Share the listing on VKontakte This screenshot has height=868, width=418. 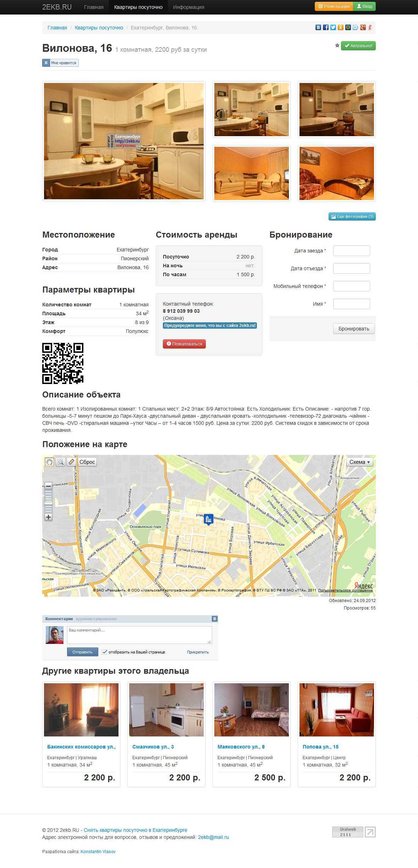[x=318, y=27]
